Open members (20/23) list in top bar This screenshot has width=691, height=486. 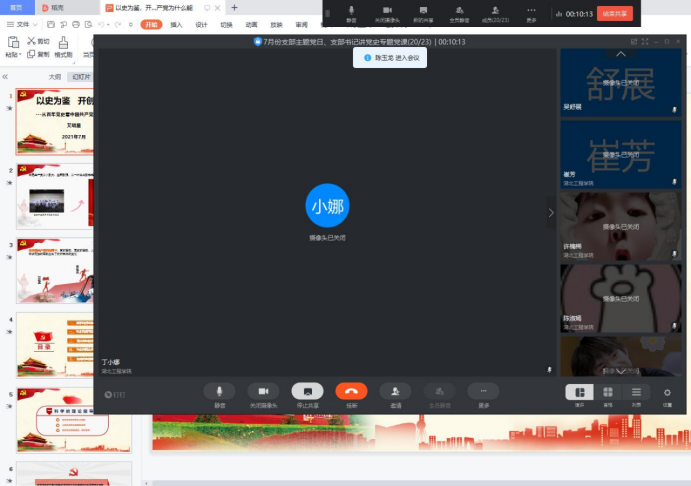tap(495, 13)
